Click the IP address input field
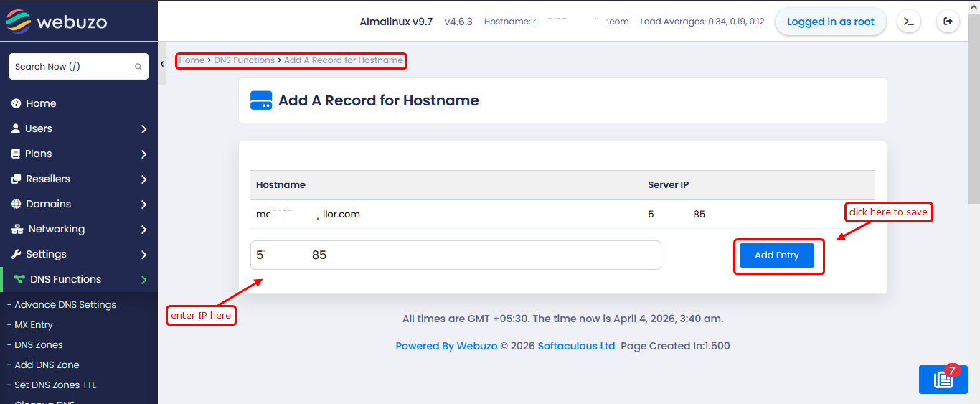Image resolution: width=980 pixels, height=404 pixels. coord(455,255)
